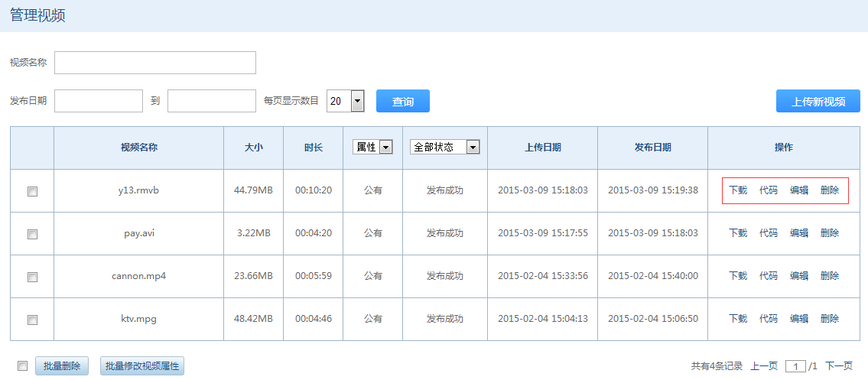Click the y13.rmvb file name
868x380 pixels.
139,190
